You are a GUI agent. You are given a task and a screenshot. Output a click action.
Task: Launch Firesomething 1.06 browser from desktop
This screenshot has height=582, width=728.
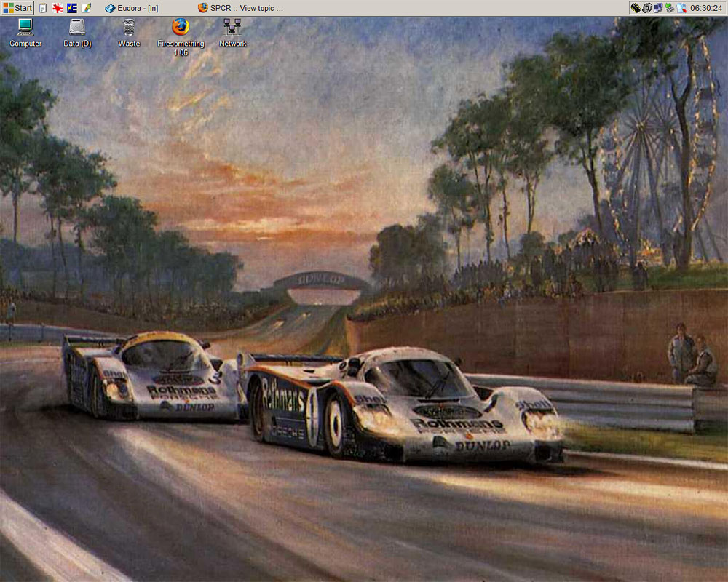click(x=181, y=28)
